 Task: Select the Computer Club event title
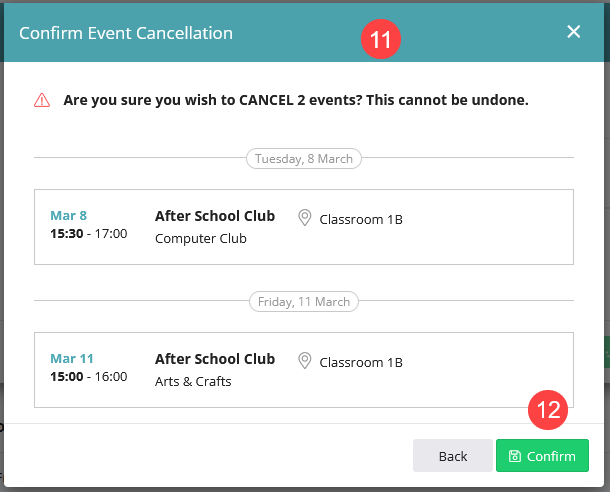pos(201,238)
